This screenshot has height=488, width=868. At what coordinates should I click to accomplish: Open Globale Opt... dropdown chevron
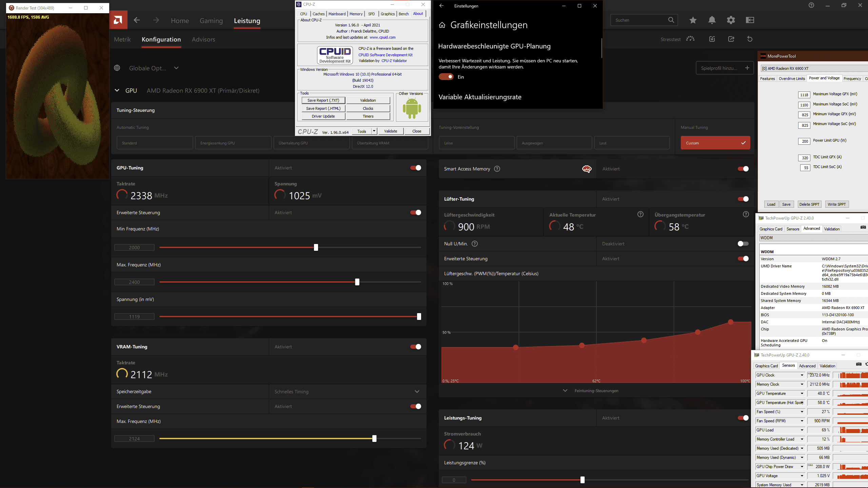(x=176, y=68)
